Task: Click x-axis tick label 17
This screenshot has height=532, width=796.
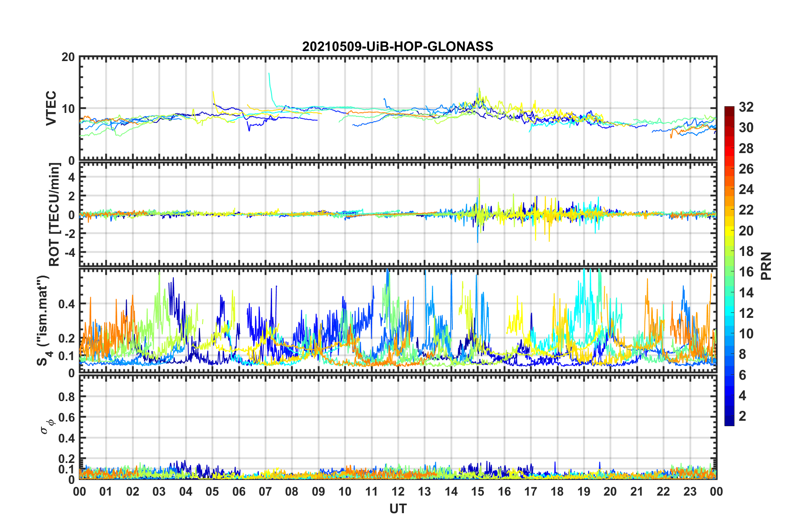Action: (531, 491)
